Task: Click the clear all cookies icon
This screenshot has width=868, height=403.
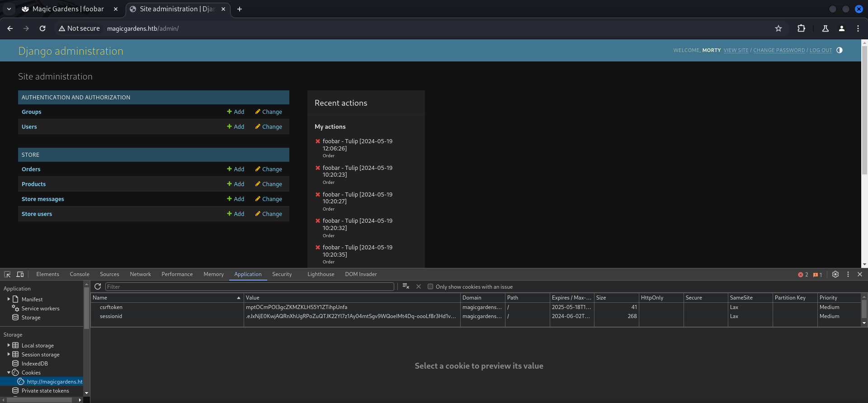Action: [406, 286]
